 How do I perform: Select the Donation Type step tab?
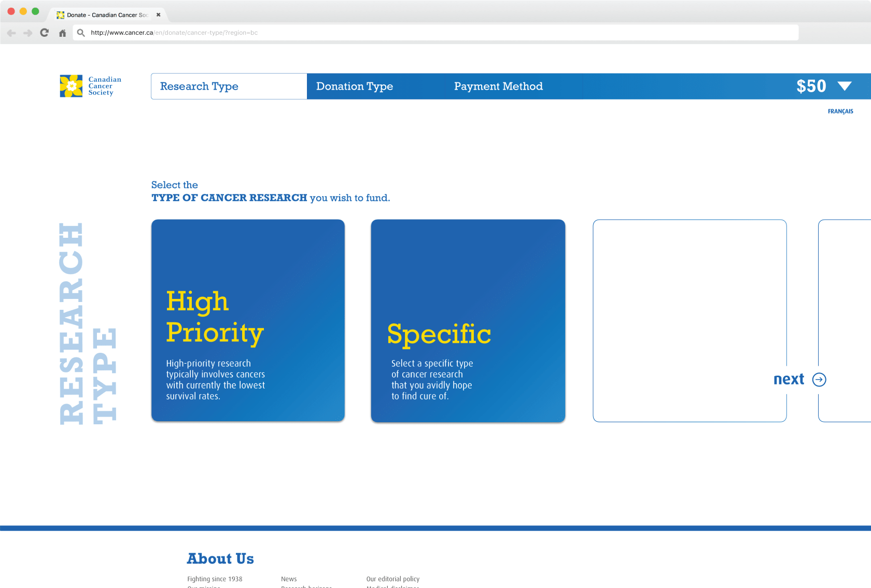(x=355, y=87)
